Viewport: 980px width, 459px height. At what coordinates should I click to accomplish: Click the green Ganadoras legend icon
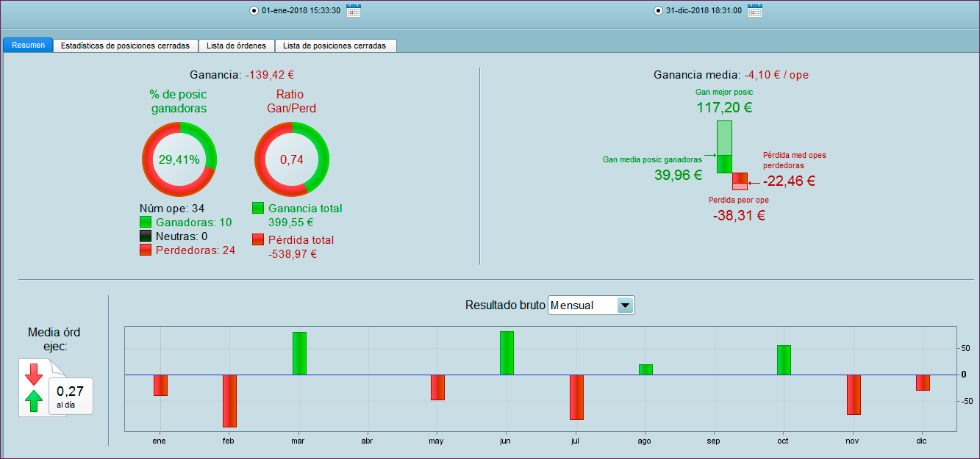[146, 222]
